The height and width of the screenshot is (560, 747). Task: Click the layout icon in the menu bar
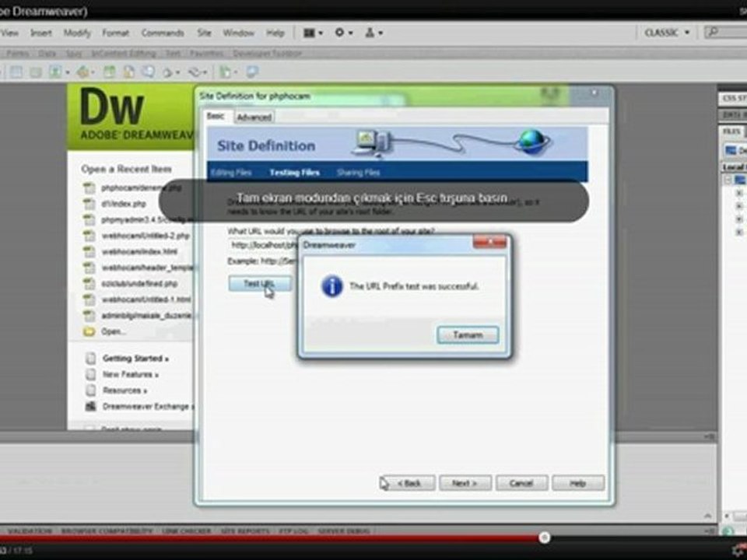pyautogui.click(x=309, y=33)
